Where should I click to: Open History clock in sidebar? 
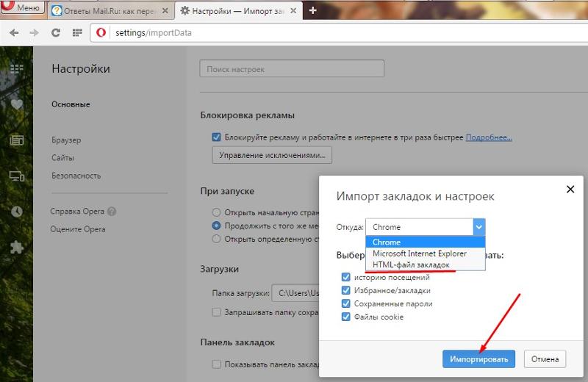pyautogui.click(x=16, y=212)
